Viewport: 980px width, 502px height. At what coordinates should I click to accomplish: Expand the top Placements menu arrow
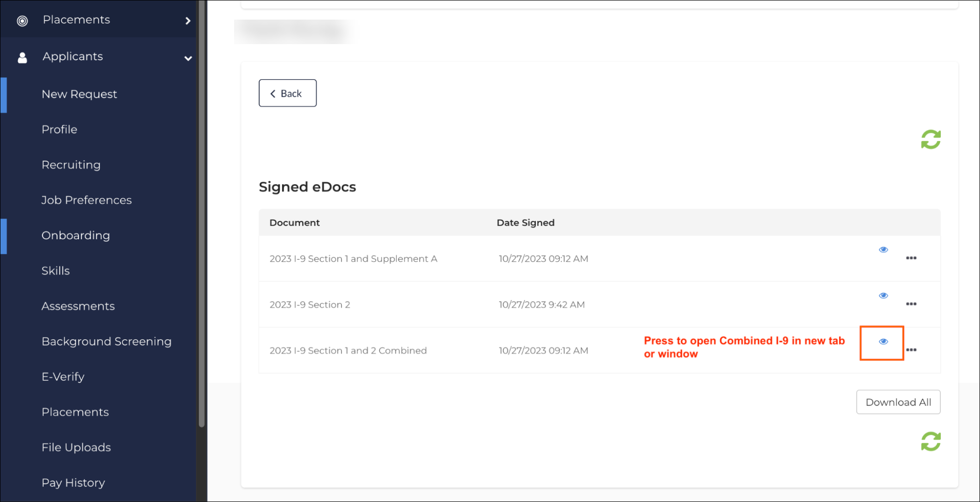coord(188,21)
